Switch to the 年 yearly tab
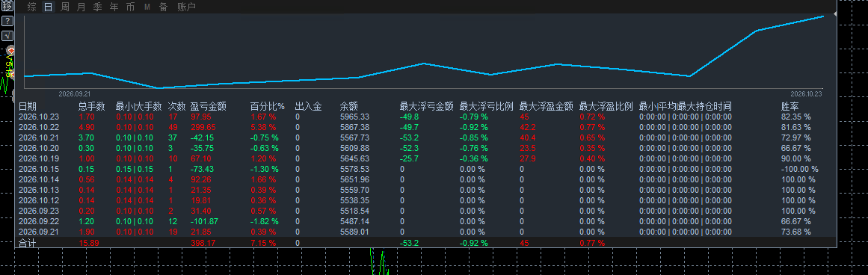The height and width of the screenshot is (275, 868). click(114, 7)
